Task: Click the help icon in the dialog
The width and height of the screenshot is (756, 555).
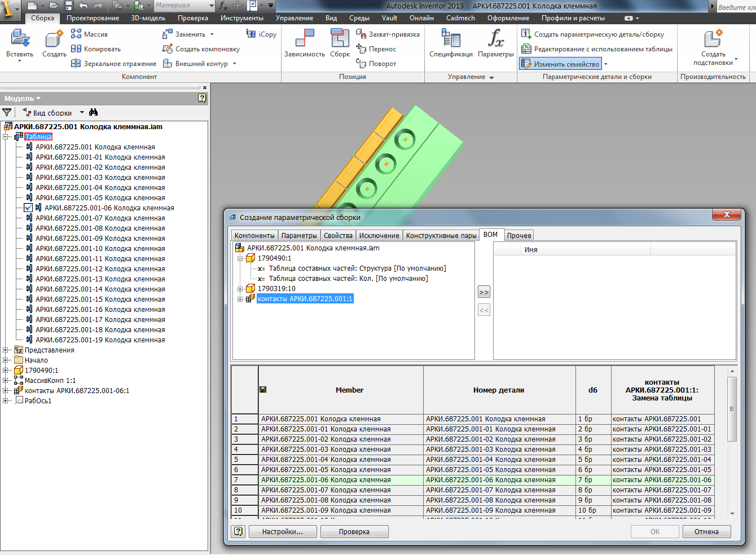Action: click(238, 531)
